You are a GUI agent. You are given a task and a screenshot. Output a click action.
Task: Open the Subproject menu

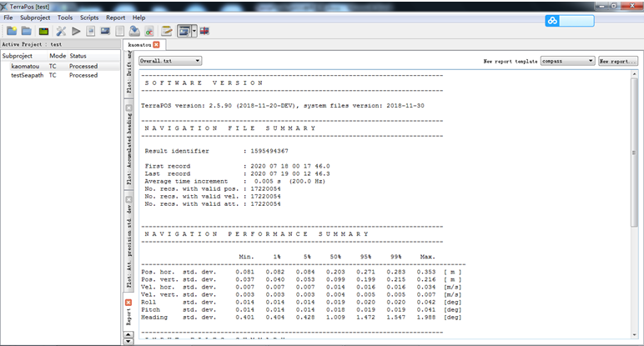[34, 18]
